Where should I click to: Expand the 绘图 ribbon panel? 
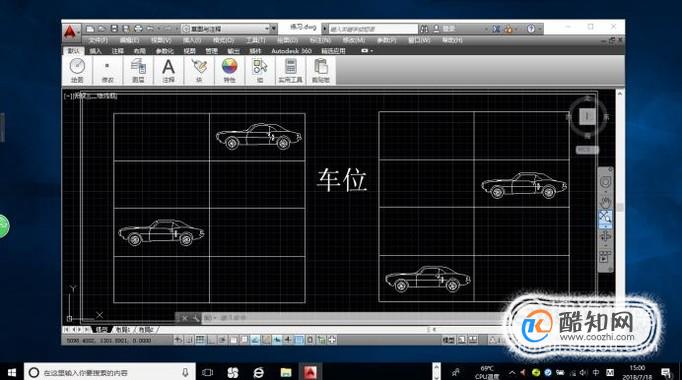click(x=77, y=70)
